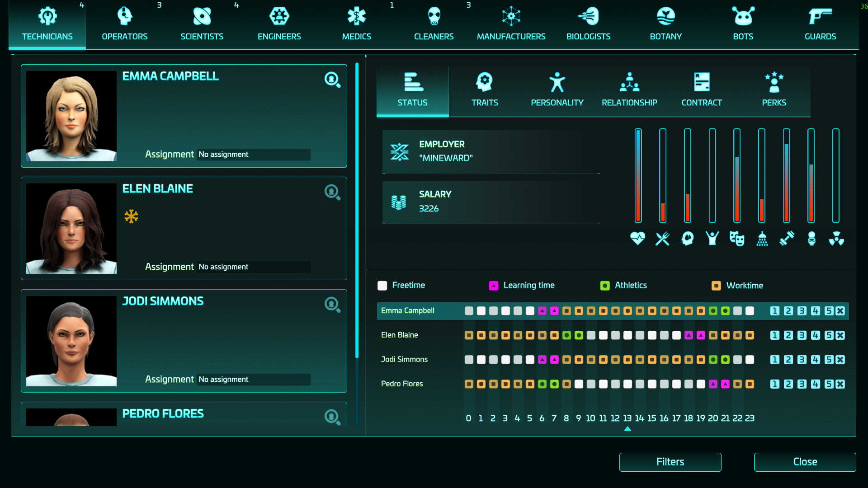Apply schedule preset 1 to Emma Campbell

[775, 311]
